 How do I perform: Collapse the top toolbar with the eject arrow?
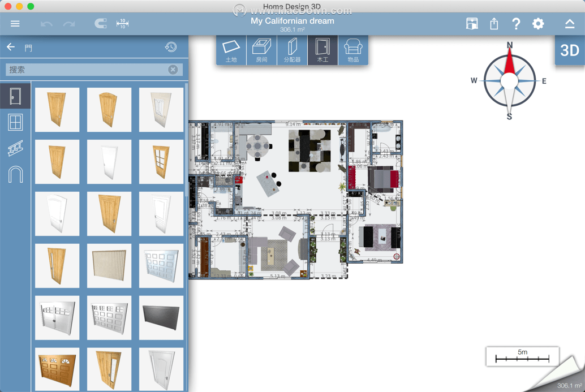tap(569, 24)
